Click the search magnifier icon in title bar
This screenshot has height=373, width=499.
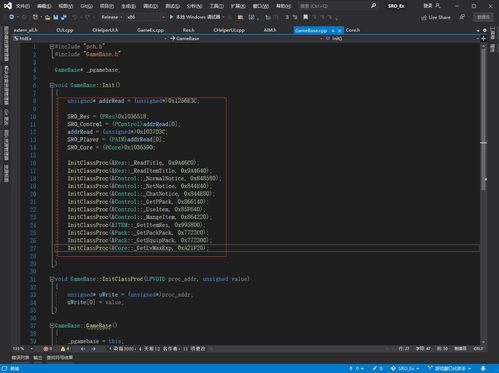pyautogui.click(x=373, y=6)
